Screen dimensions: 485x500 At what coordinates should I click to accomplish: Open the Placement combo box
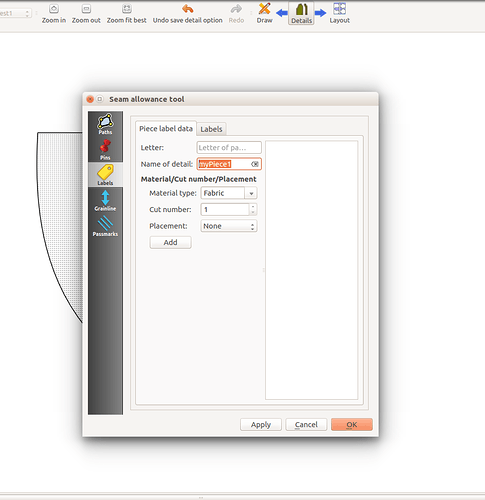tap(229, 226)
